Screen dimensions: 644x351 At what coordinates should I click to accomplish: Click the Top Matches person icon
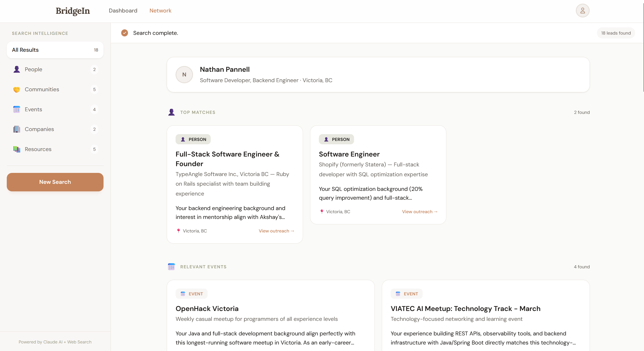(171, 112)
